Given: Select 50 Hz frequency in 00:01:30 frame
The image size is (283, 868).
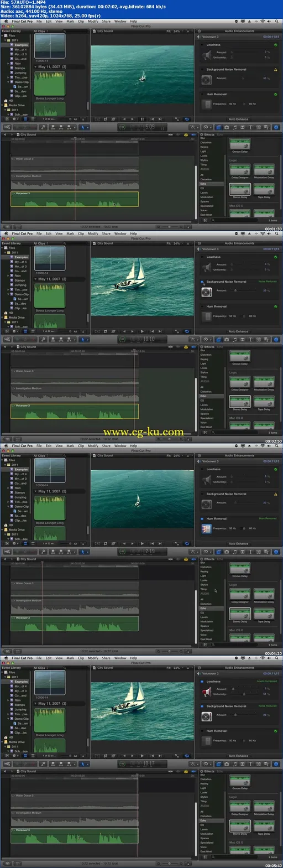Looking at the screenshot, I should (x=232, y=104).
